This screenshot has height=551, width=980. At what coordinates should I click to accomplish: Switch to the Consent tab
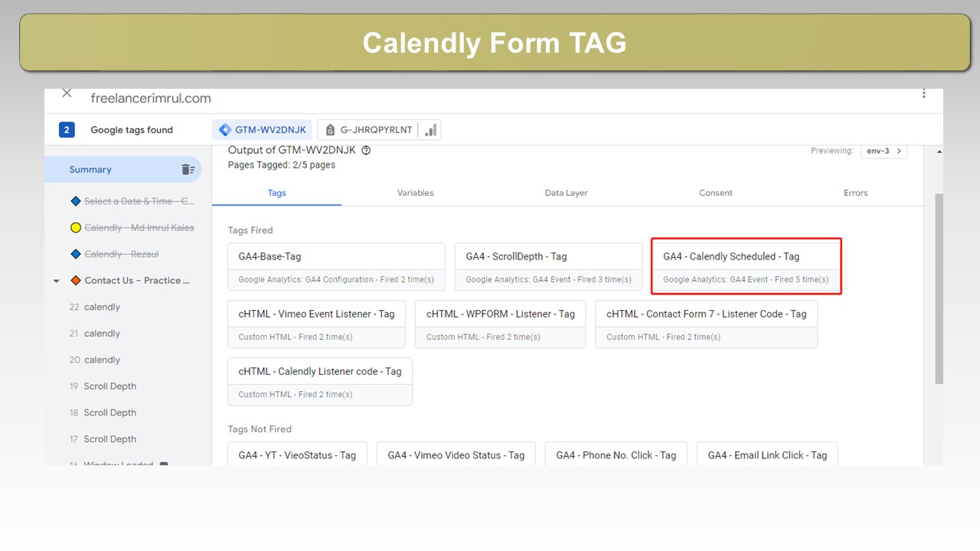pos(716,193)
